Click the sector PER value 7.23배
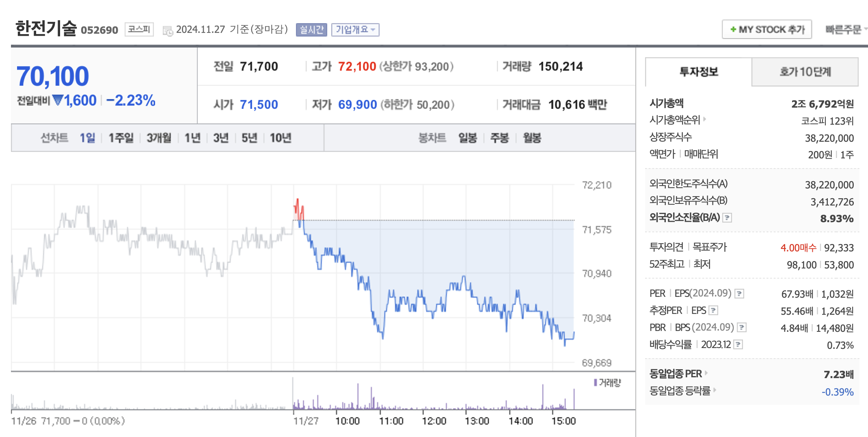The height and width of the screenshot is (437, 868). 838,374
